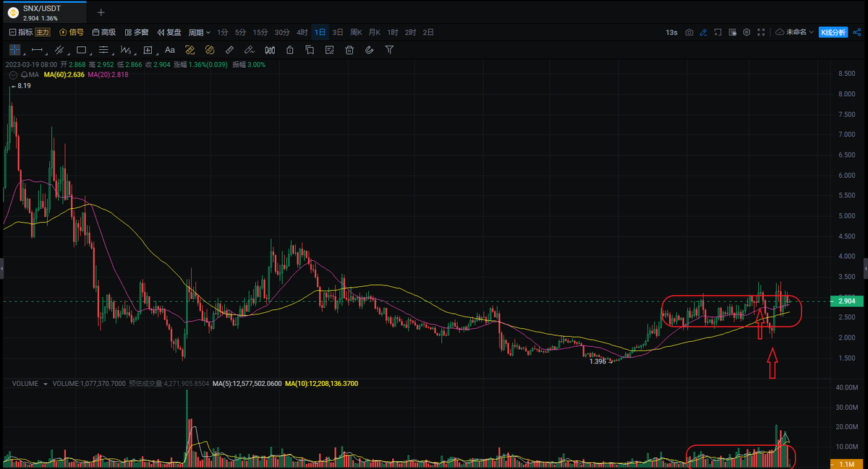This screenshot has width=868, height=469.
Task: Switch to the 15分 timeframe
Action: [x=260, y=33]
